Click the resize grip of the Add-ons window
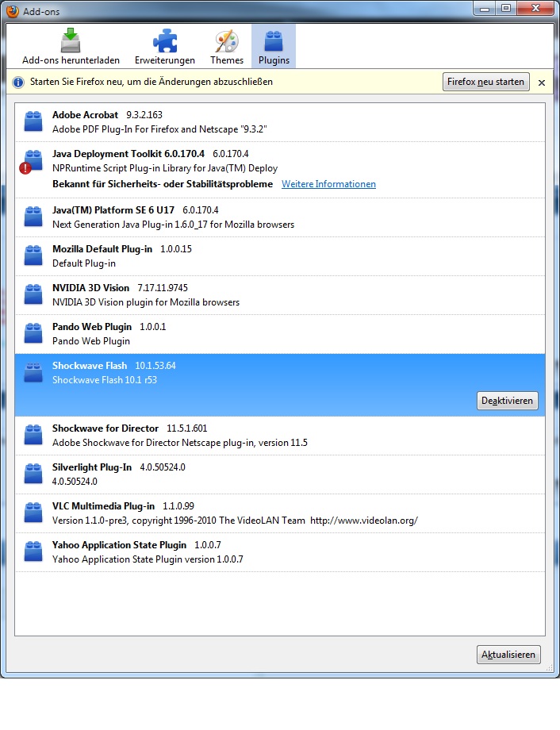 click(x=550, y=667)
